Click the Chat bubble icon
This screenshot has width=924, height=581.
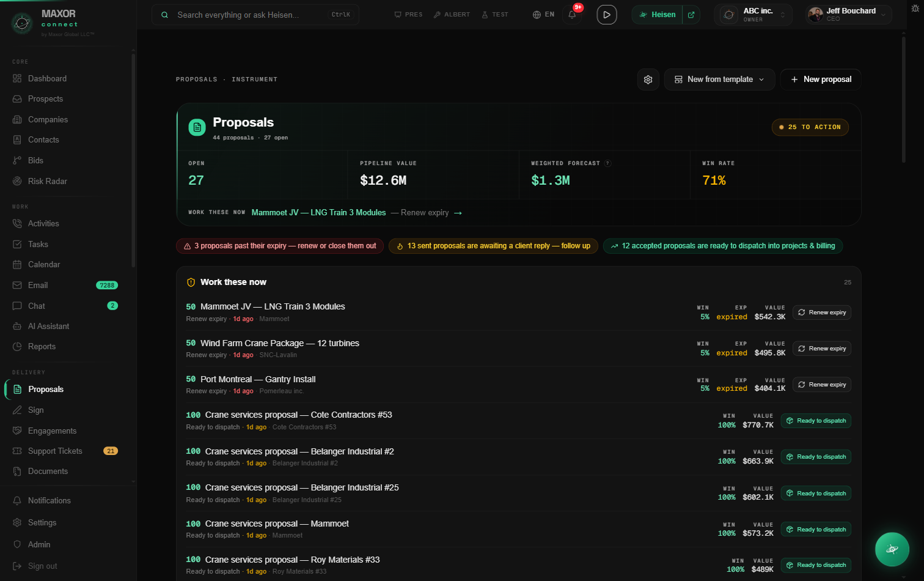coord(17,306)
